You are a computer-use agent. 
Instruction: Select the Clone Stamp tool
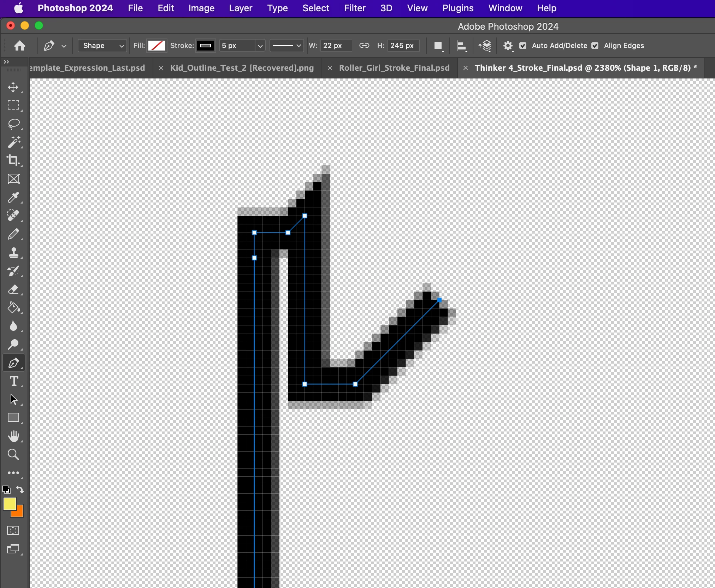tap(13, 253)
